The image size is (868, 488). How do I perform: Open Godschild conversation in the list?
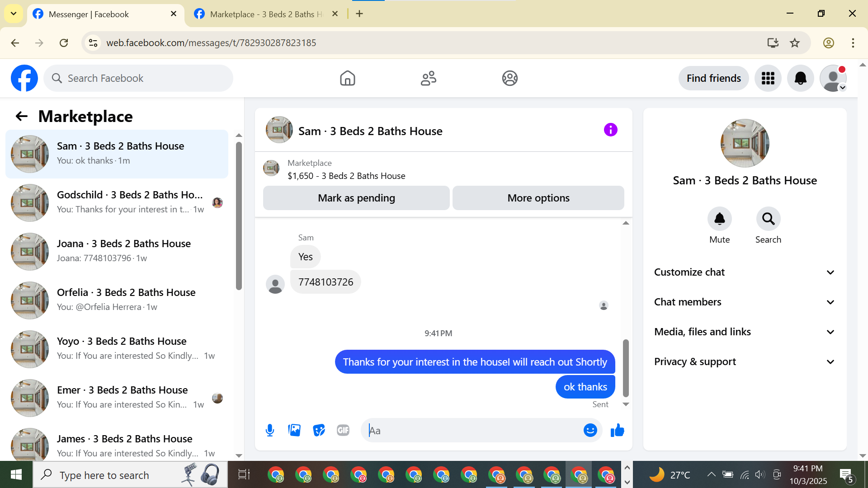[x=117, y=203]
